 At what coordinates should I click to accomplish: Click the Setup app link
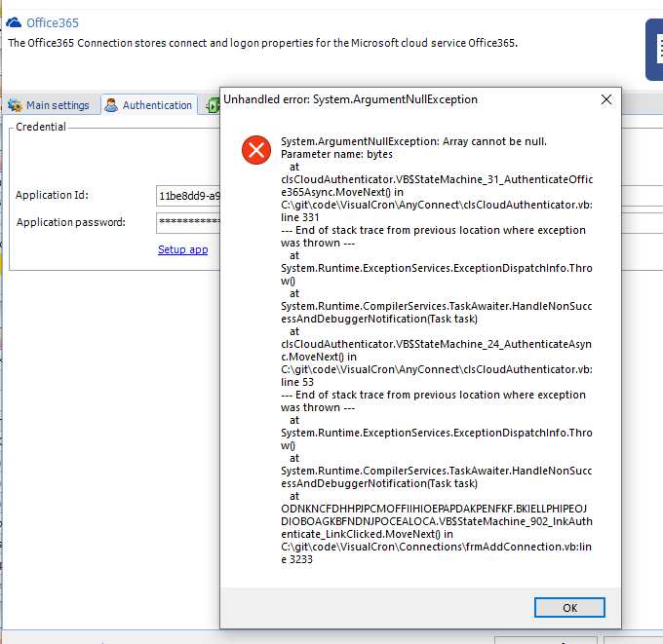(x=182, y=249)
